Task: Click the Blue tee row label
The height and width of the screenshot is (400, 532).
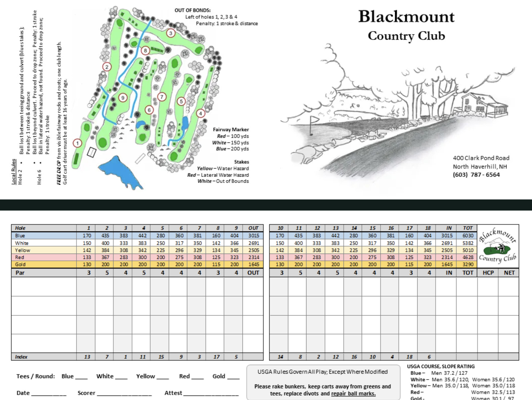Action: tap(20, 236)
